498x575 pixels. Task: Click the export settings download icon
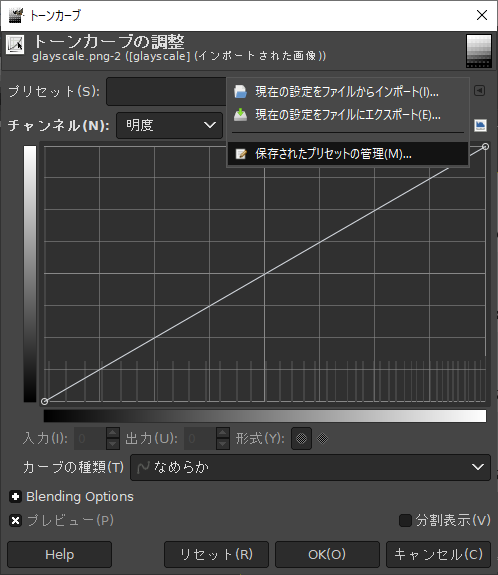[241, 115]
